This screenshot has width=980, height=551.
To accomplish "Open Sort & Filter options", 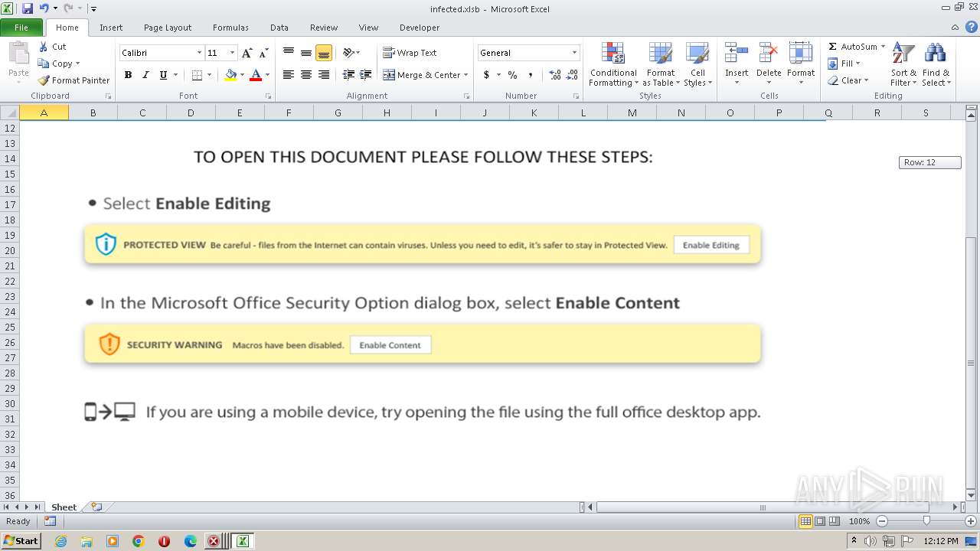I will (903, 64).
